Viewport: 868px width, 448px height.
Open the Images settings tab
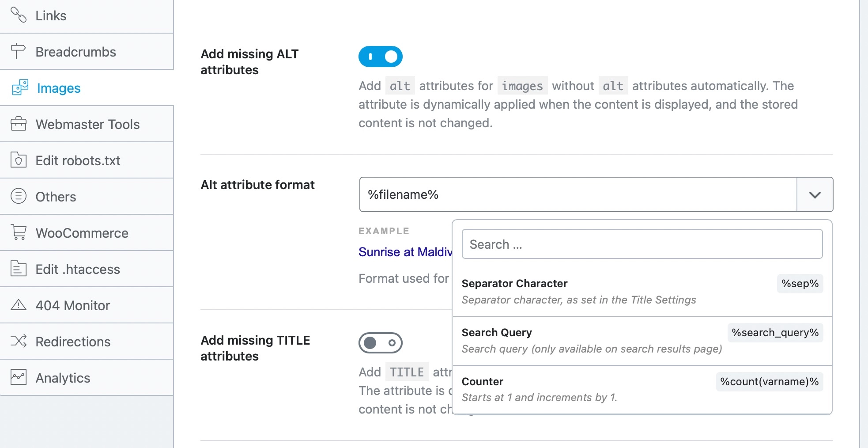click(59, 88)
